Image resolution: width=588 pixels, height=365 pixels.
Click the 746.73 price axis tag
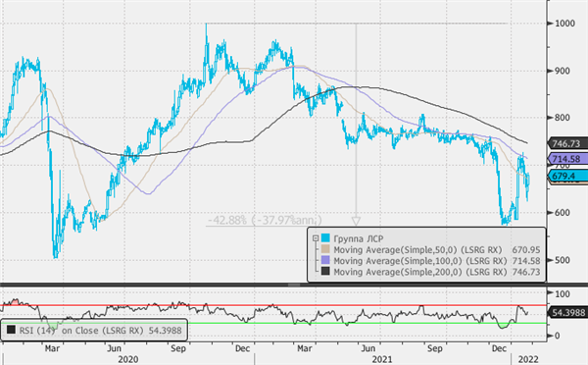point(568,143)
